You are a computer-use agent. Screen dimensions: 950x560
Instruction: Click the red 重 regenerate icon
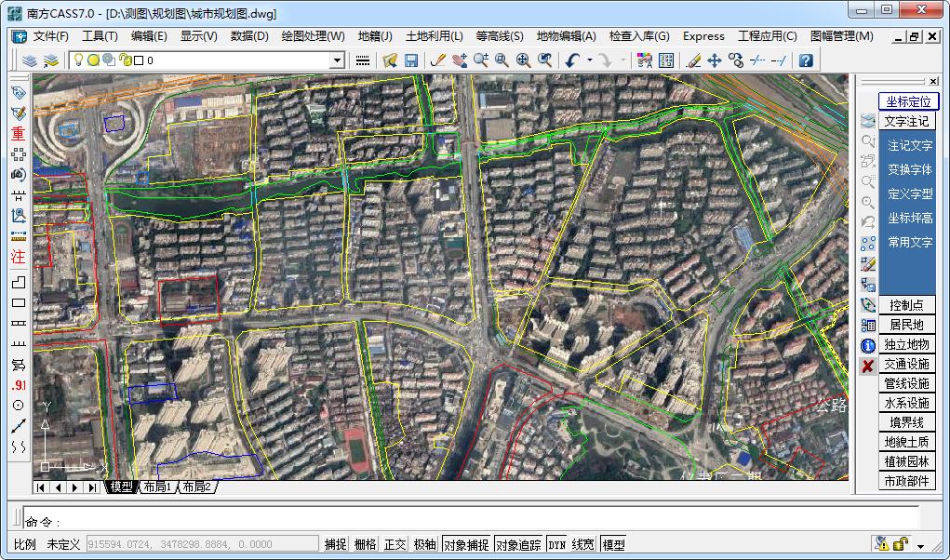click(x=18, y=134)
